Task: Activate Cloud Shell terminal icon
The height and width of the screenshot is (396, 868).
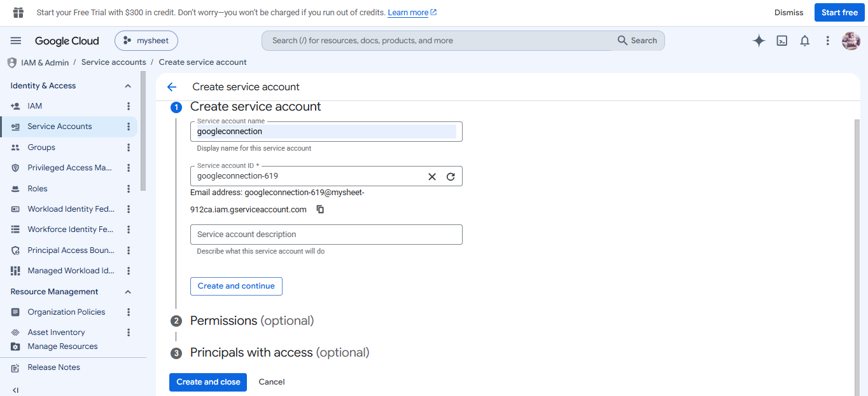Action: 782,41
